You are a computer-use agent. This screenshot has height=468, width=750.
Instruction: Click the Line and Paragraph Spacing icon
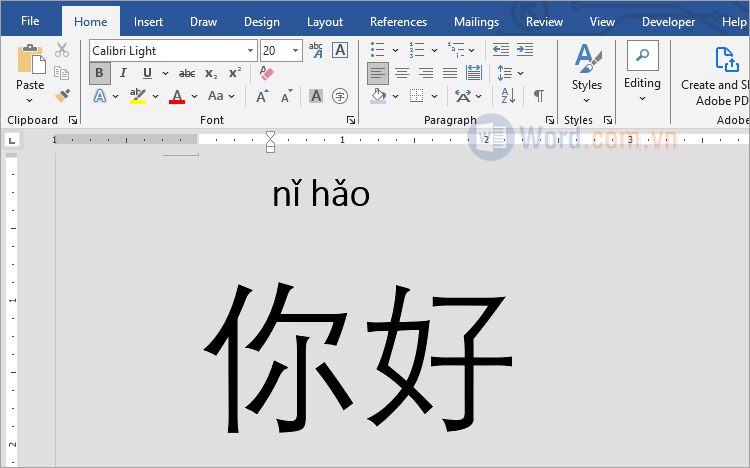click(505, 73)
